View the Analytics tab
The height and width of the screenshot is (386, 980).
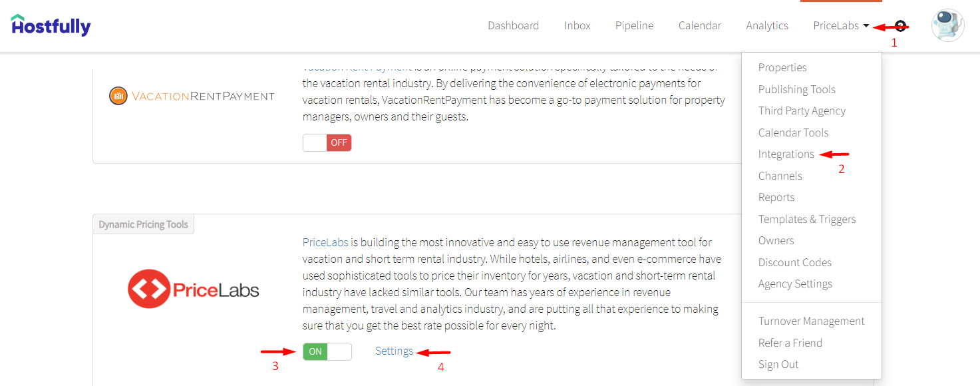[x=767, y=25]
